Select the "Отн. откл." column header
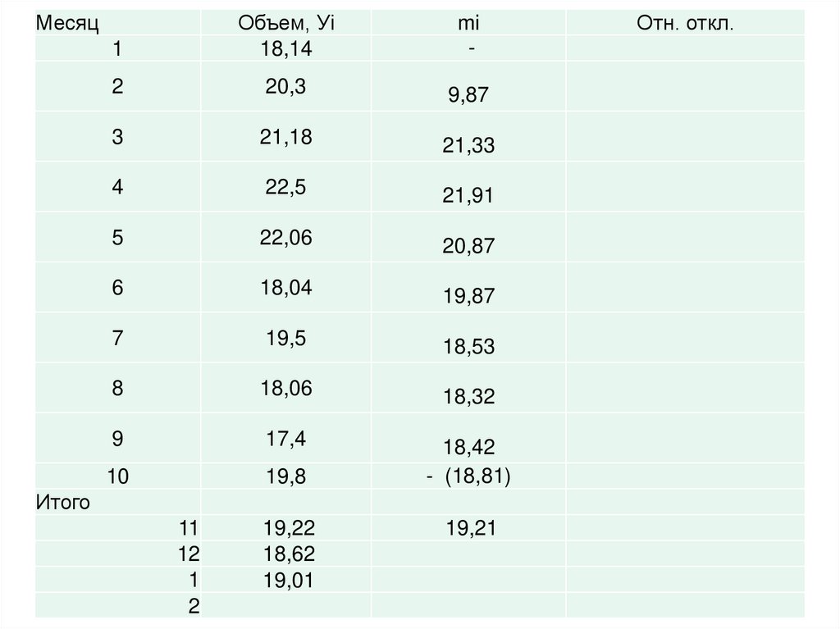 684,23
